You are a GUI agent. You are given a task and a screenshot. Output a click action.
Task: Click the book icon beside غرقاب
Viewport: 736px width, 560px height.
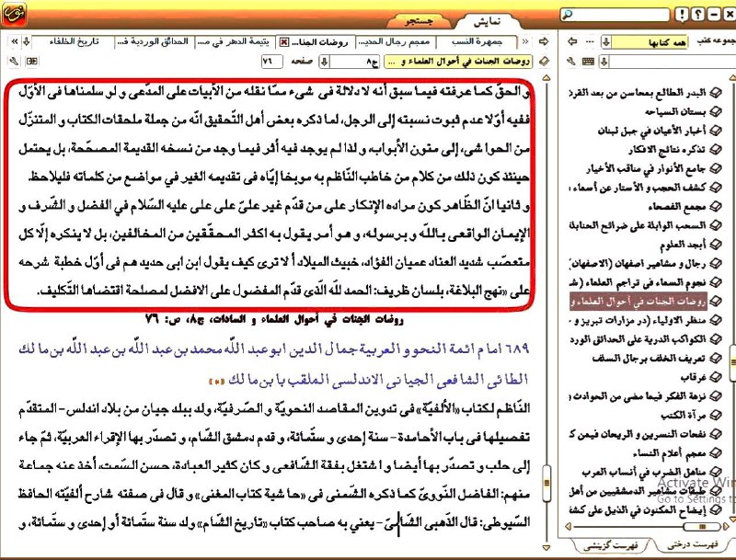pos(715,377)
